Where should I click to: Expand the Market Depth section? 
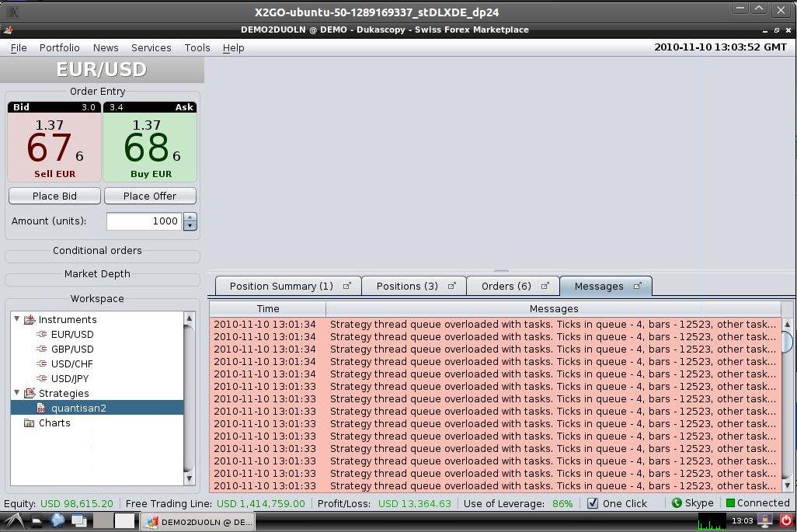[x=97, y=274]
